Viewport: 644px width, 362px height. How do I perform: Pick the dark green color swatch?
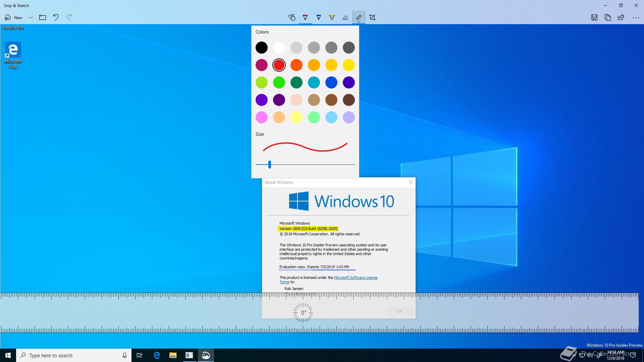click(297, 82)
